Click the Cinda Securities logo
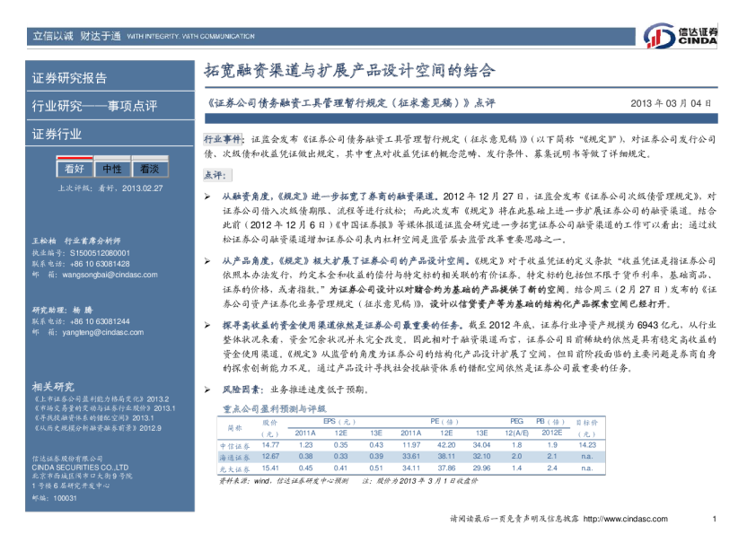Image resolution: width=756 pixels, height=534 pixels. [x=680, y=36]
